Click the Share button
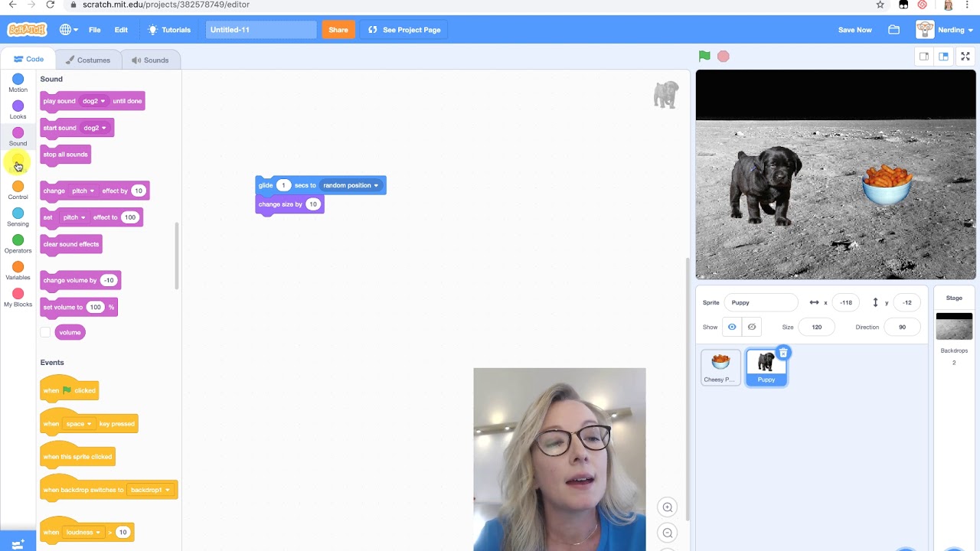Screen dimensions: 980x551 (x=338, y=30)
